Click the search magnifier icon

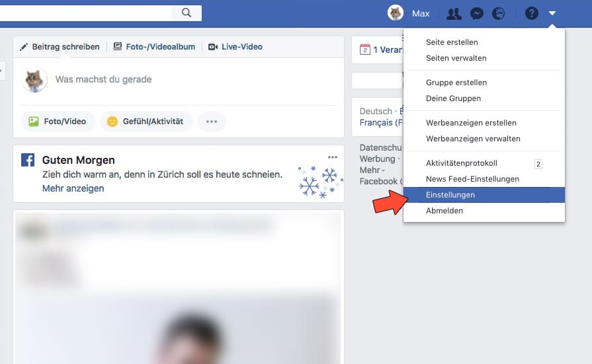187,13
